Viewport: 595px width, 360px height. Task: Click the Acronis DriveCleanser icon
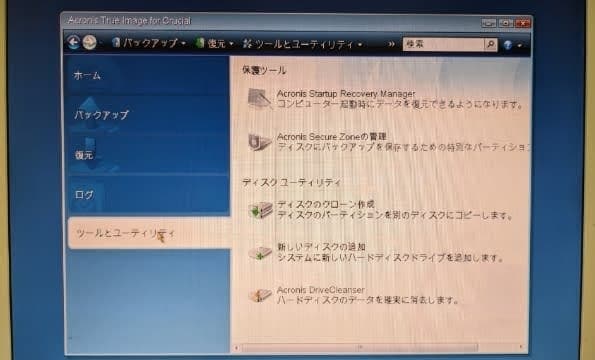pos(260,295)
